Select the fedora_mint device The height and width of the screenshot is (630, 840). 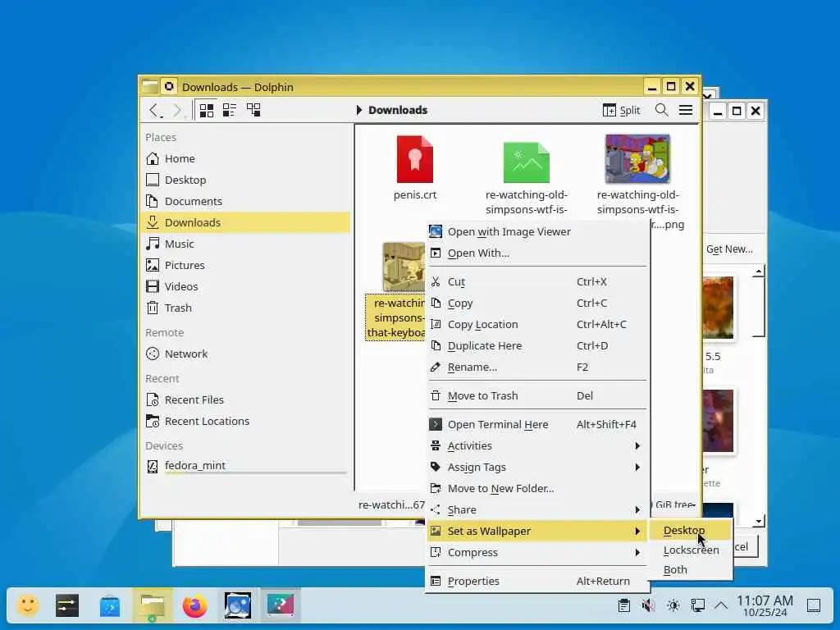tap(246, 466)
